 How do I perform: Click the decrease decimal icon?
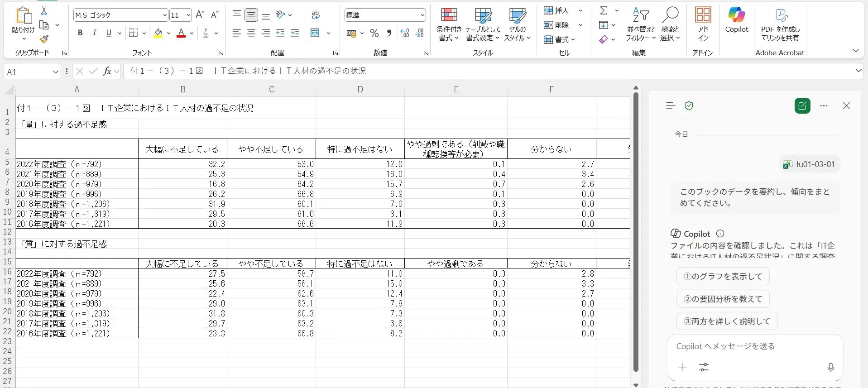419,33
